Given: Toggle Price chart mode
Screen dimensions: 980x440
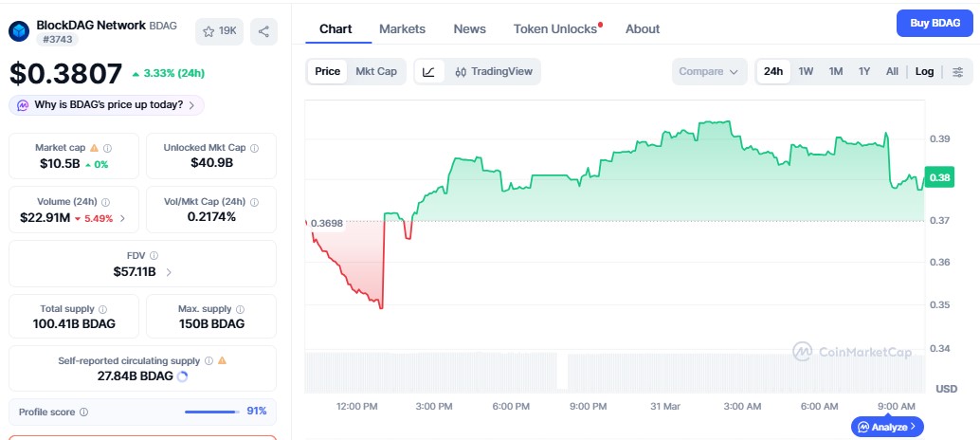Looking at the screenshot, I should click(328, 71).
